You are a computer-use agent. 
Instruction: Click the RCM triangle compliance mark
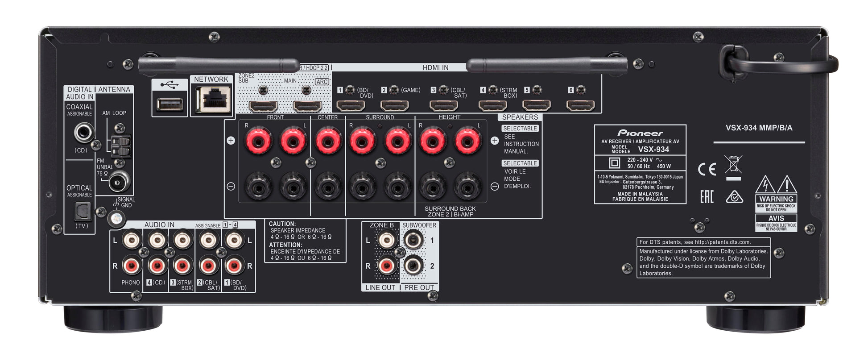tap(734, 196)
